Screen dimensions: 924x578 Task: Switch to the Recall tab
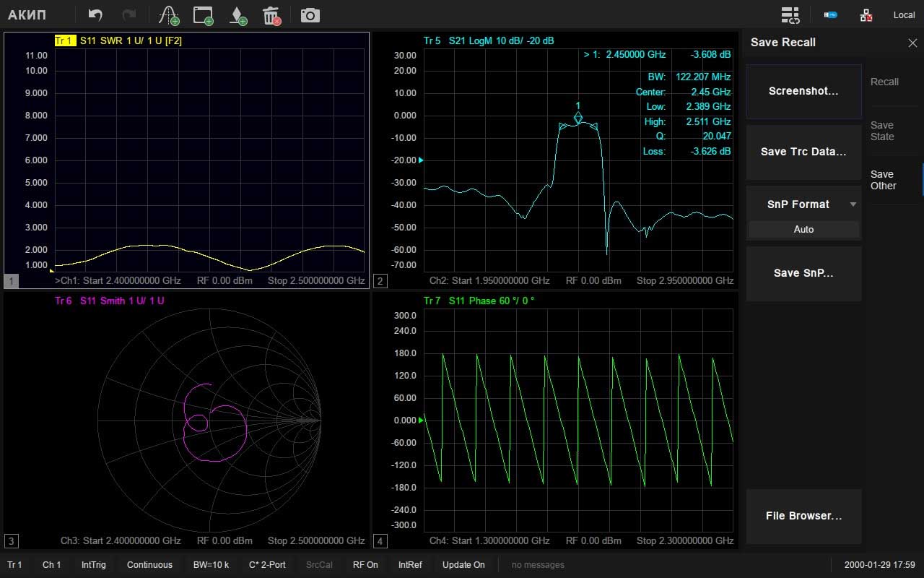point(884,82)
